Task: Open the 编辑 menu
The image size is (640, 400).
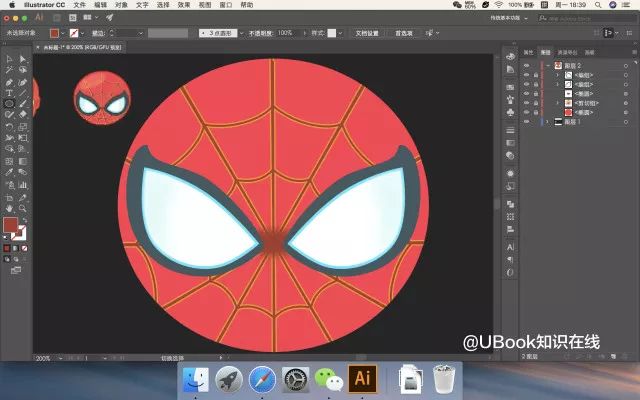Action: (x=100, y=5)
